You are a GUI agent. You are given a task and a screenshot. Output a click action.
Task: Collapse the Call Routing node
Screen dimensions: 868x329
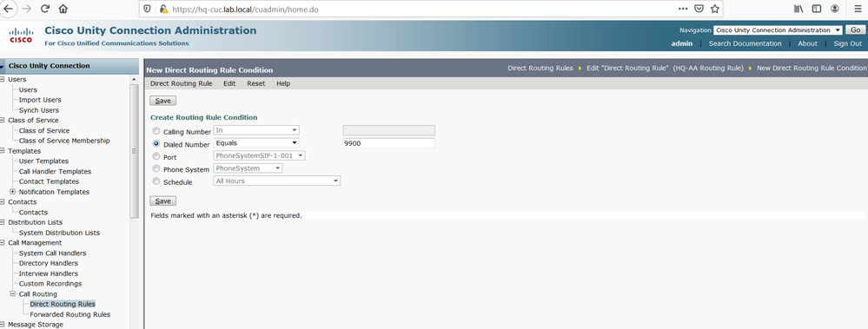[13, 294]
